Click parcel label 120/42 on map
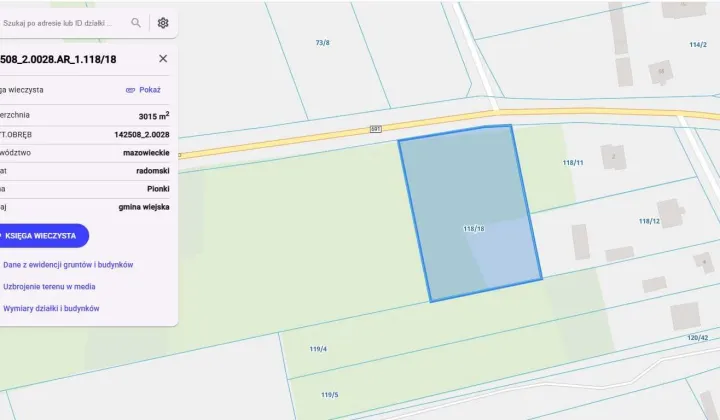This screenshot has width=720, height=420. pyautogui.click(x=698, y=337)
